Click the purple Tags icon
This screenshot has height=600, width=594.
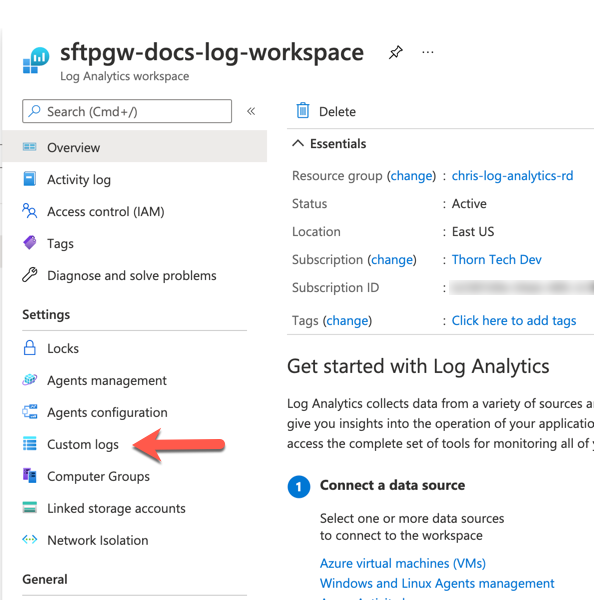pos(29,243)
